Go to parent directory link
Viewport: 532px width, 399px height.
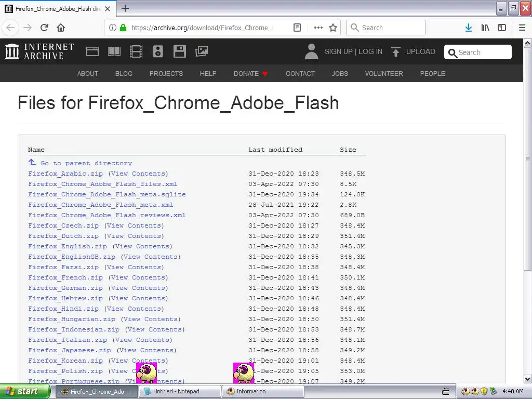click(x=86, y=163)
